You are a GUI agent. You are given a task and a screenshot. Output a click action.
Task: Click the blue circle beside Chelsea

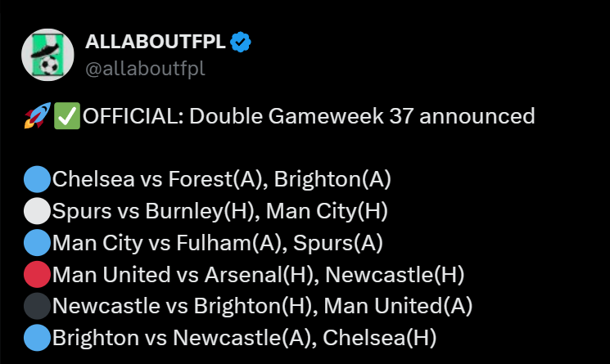click(37, 179)
